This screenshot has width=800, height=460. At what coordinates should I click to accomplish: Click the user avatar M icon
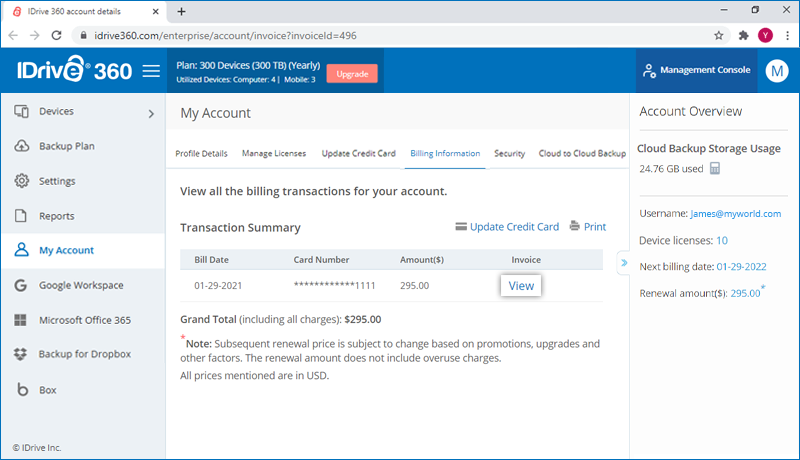(x=777, y=71)
